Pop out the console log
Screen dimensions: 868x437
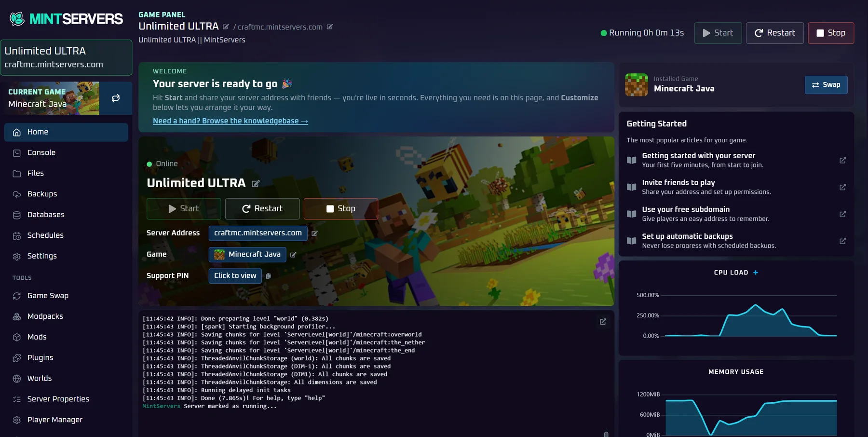[x=603, y=322]
